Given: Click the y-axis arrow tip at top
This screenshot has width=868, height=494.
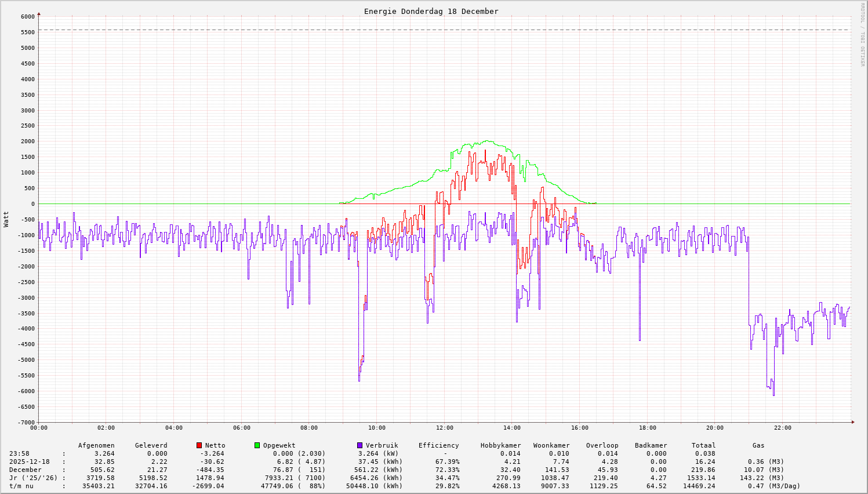Looking at the screenshot, I should coord(39,13).
